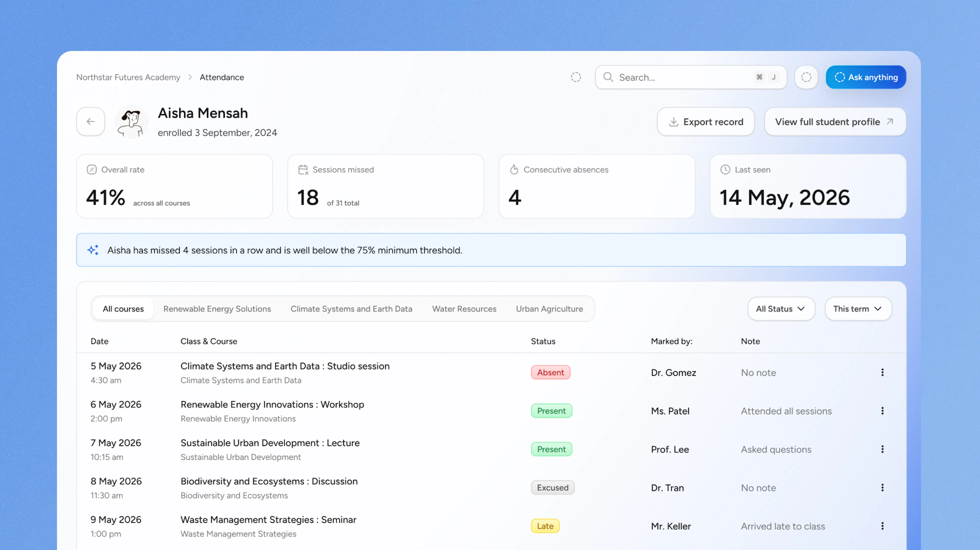This screenshot has width=980, height=550.
Task: Click Mr. Keller in Marked by column
Action: [x=671, y=527]
